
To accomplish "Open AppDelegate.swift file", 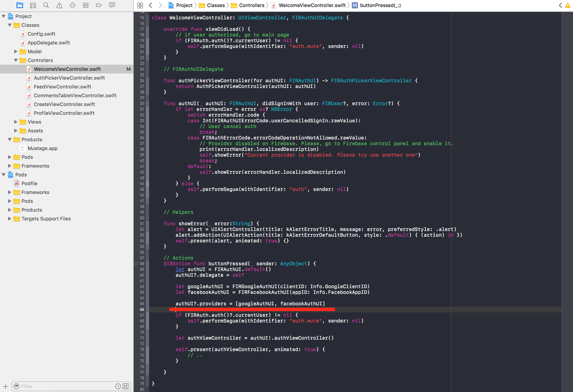I will (49, 43).
